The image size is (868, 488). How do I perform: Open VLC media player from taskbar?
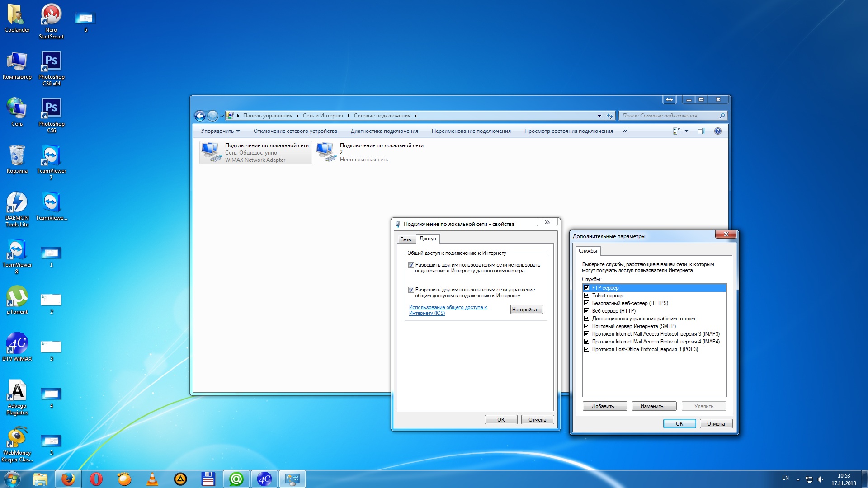click(x=152, y=479)
